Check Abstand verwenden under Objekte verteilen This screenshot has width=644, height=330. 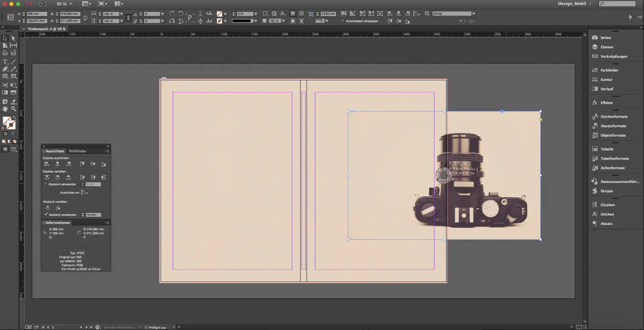45,184
